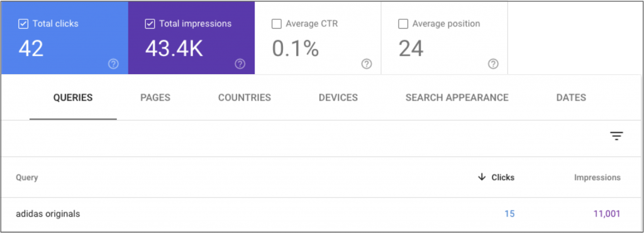Image resolution: width=644 pixels, height=233 pixels.
Task: Select the Dates tab
Action: pyautogui.click(x=571, y=97)
